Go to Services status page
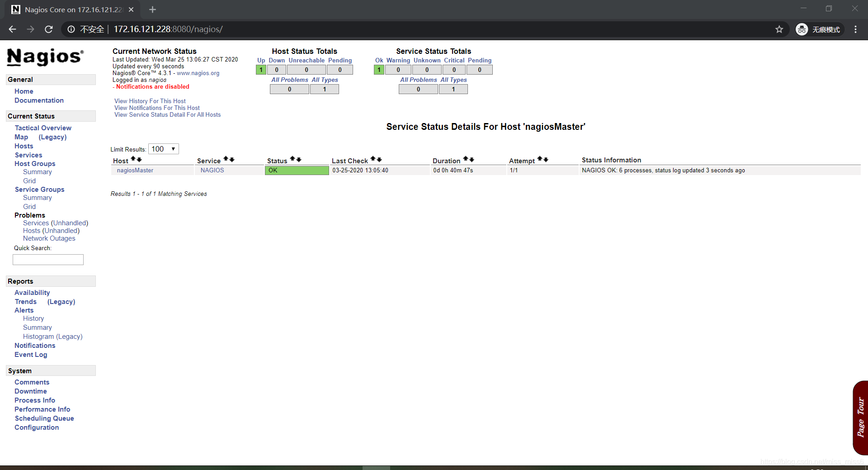 coord(28,155)
